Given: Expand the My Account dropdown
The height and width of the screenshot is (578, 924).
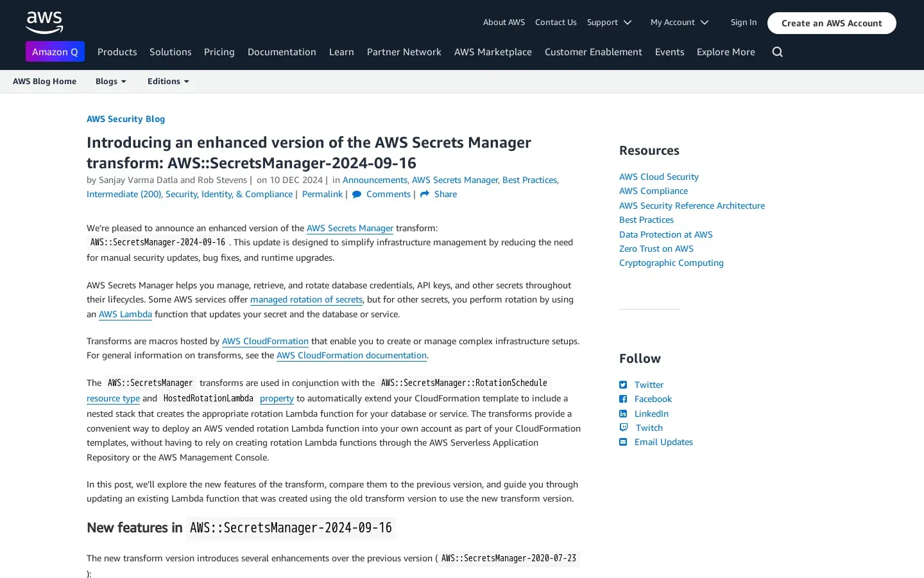Looking at the screenshot, I should (679, 22).
